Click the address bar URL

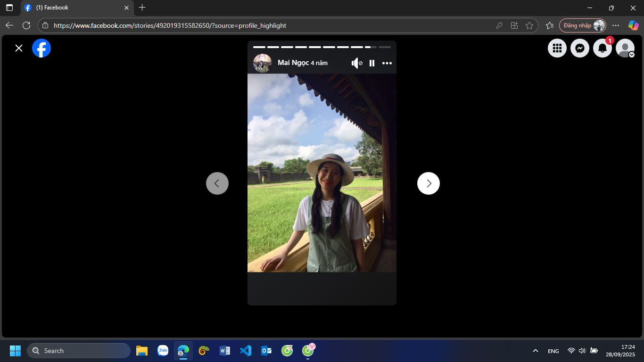pyautogui.click(x=170, y=25)
